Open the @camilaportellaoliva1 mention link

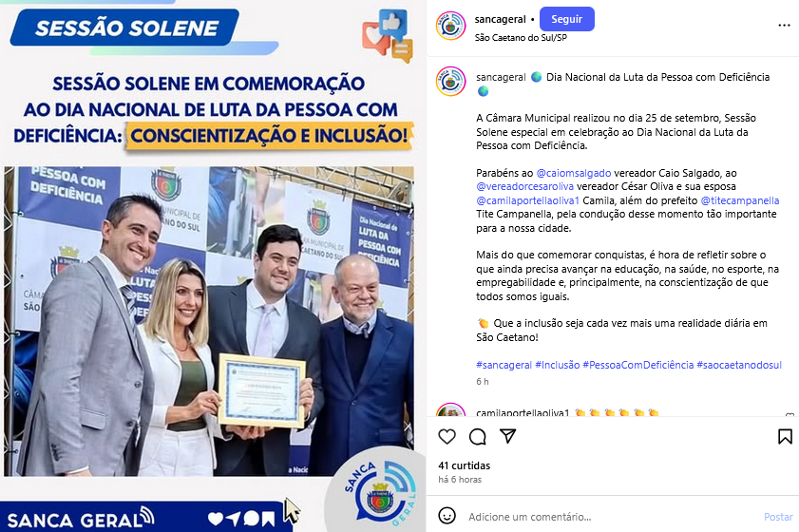(x=527, y=200)
